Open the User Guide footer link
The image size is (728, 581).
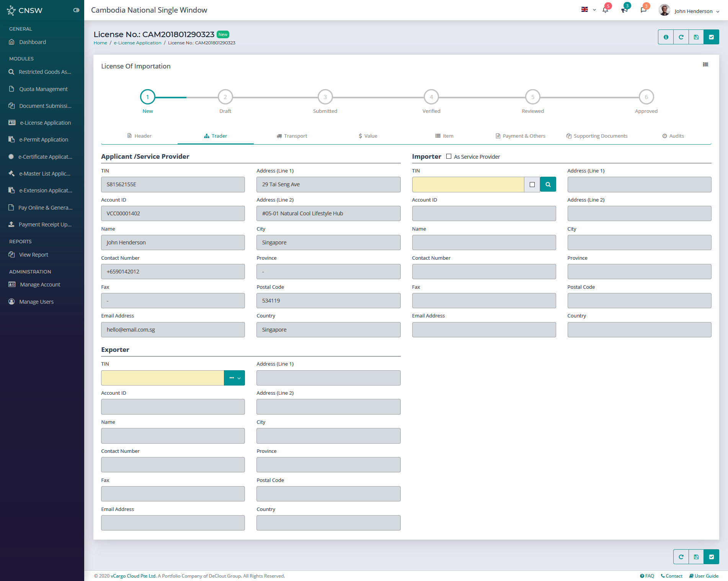(x=704, y=576)
